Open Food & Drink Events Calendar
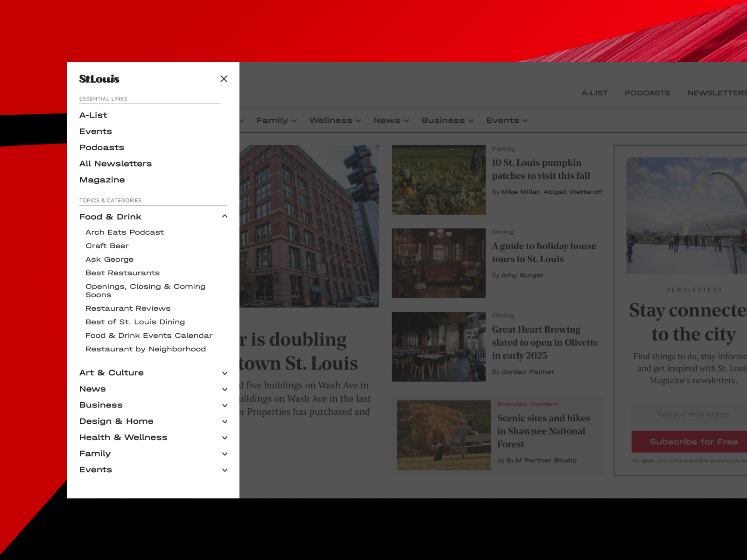The width and height of the screenshot is (747, 560). 149,336
